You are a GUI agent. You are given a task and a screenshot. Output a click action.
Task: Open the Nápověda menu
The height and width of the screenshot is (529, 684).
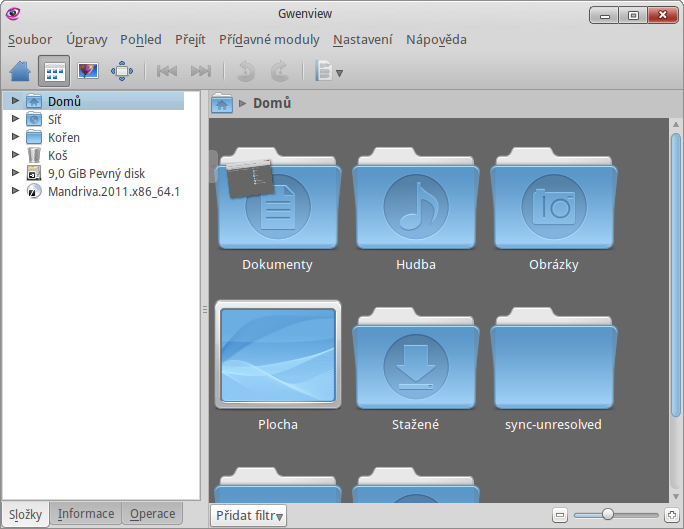436,40
